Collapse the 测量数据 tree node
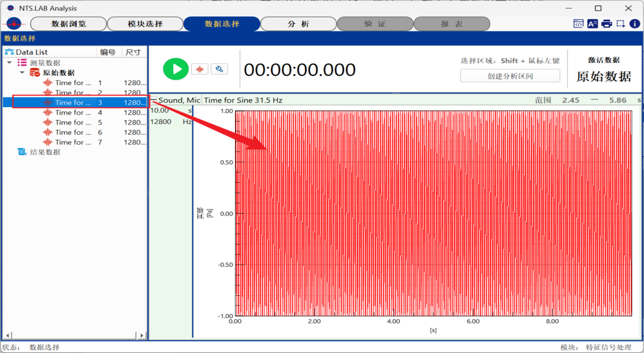The height and width of the screenshot is (353, 644). pos(9,63)
